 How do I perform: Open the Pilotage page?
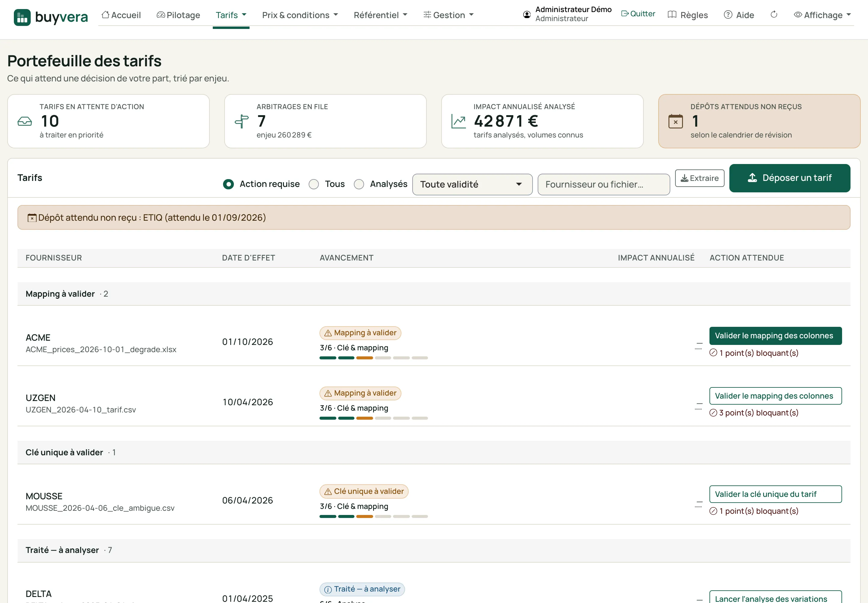click(178, 15)
